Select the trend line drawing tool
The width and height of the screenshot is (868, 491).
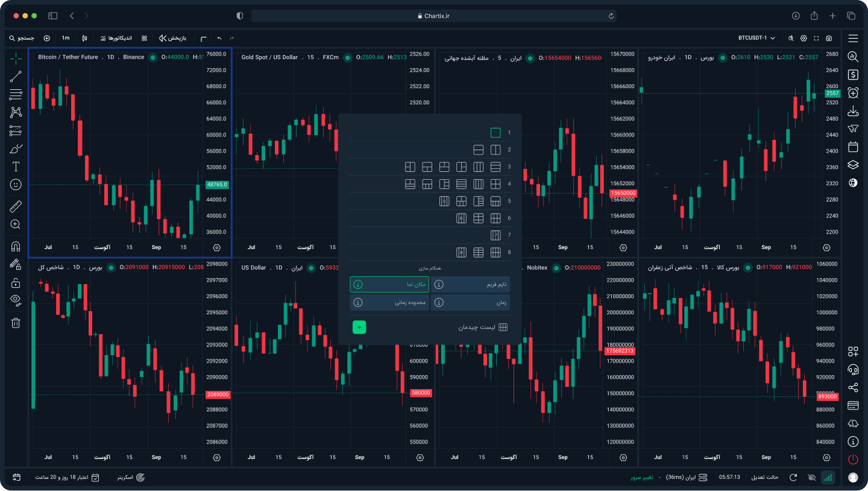click(16, 77)
